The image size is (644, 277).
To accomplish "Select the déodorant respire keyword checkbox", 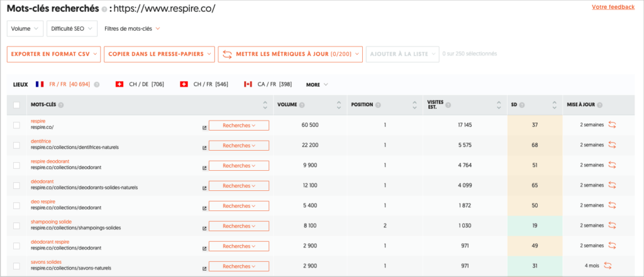I will [16, 246].
